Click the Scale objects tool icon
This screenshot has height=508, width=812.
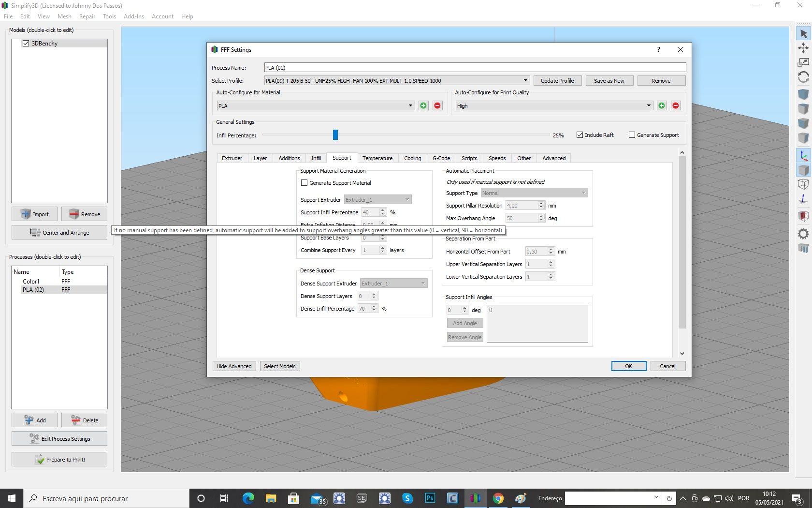803,62
